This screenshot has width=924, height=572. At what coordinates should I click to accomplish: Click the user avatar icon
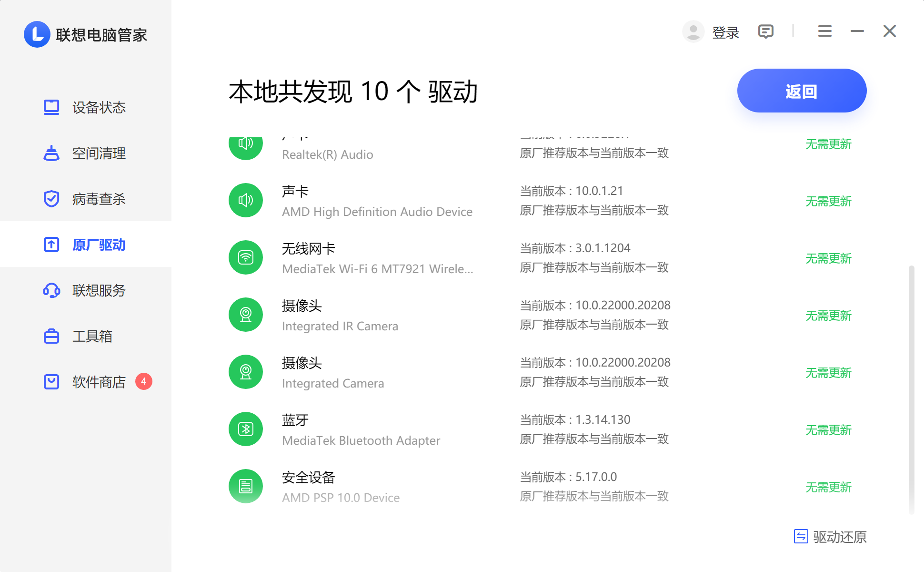(x=693, y=31)
